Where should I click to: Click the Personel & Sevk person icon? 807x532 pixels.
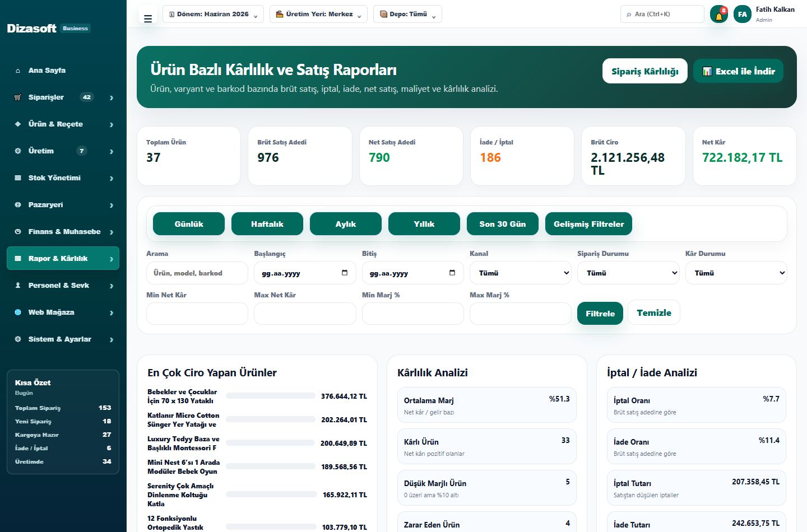[18, 286]
